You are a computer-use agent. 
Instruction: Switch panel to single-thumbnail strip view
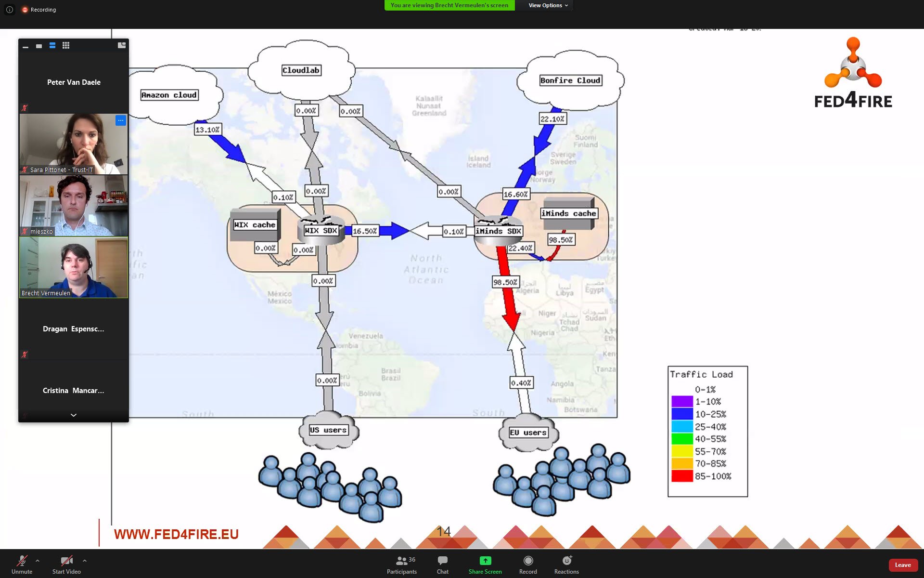[39, 46]
